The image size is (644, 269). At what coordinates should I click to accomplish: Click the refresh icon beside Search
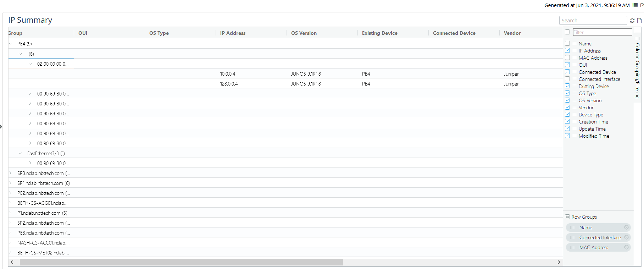coord(632,21)
